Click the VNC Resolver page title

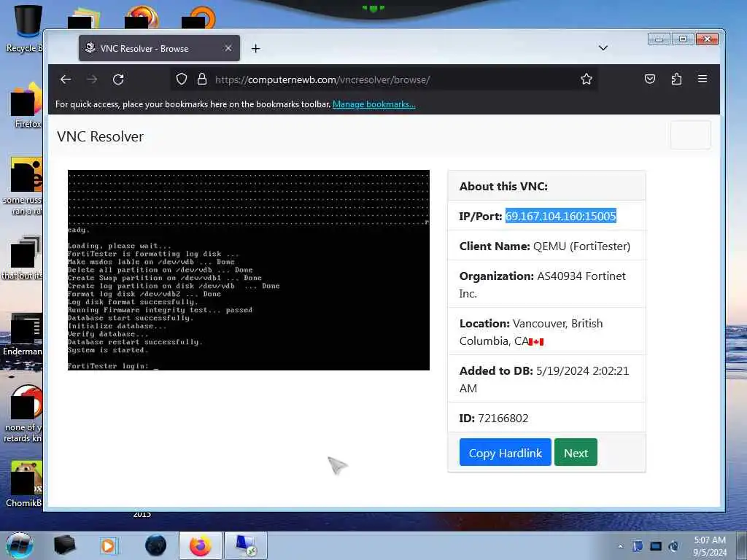point(100,136)
